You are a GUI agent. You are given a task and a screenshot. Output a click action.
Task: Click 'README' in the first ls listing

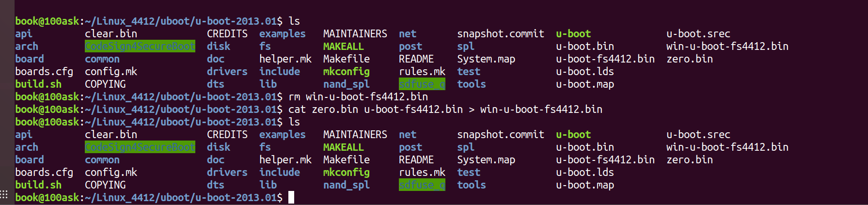pos(416,59)
